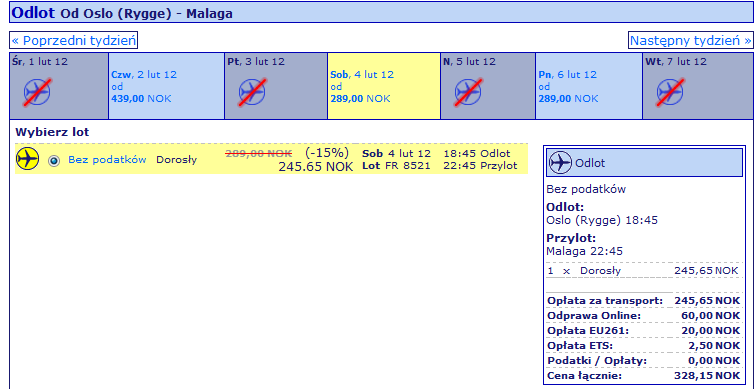Click the Wybierz lot heading

point(52,132)
